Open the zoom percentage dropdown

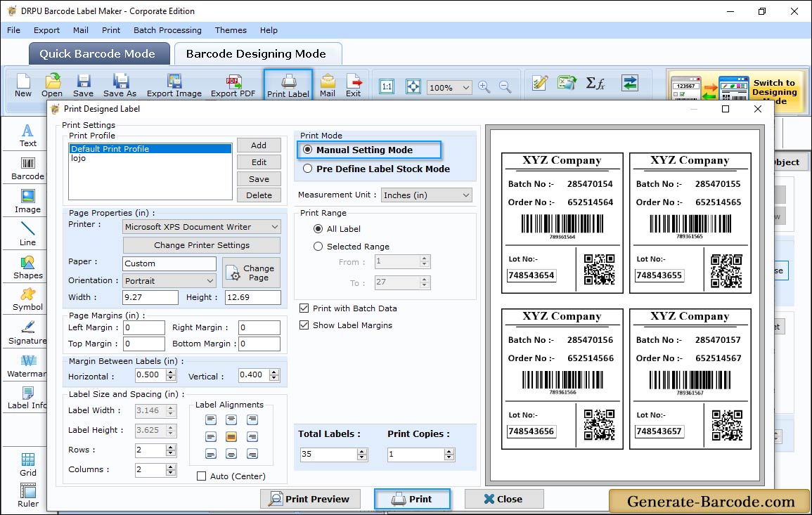pyautogui.click(x=449, y=87)
